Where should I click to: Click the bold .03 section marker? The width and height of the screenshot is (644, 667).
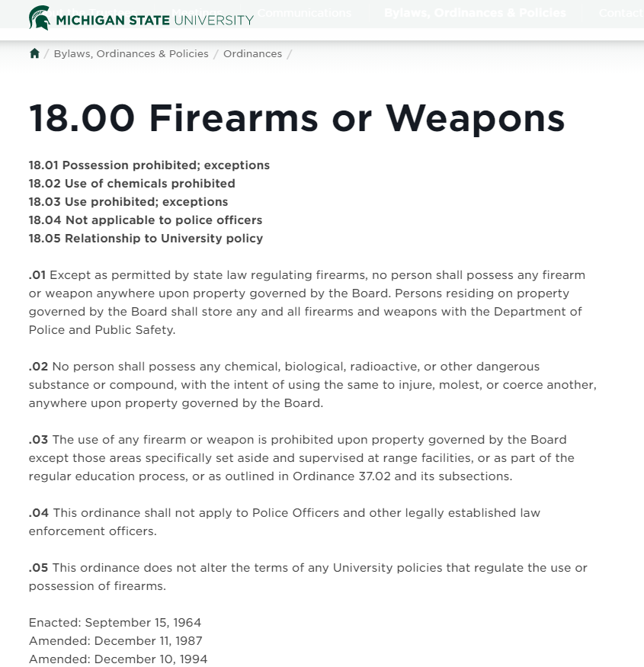(x=38, y=440)
